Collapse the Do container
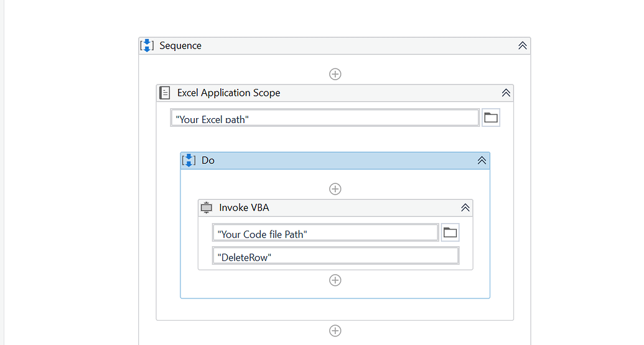 pyautogui.click(x=482, y=160)
